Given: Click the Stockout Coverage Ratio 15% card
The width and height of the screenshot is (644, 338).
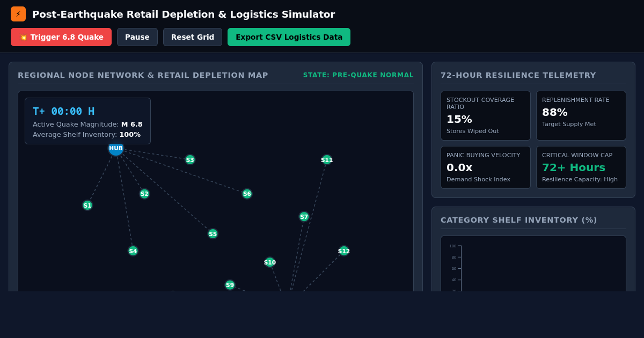Looking at the screenshot, I should (x=486, y=115).
